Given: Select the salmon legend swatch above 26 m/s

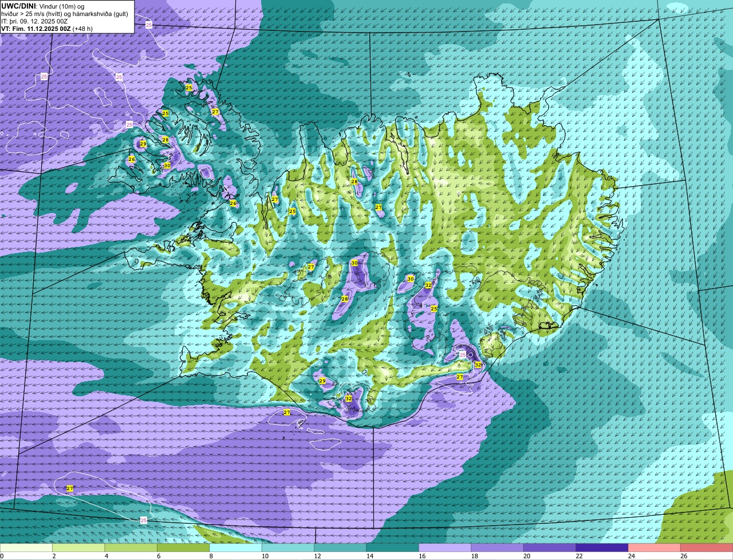Looking at the screenshot, I should click(707, 548).
